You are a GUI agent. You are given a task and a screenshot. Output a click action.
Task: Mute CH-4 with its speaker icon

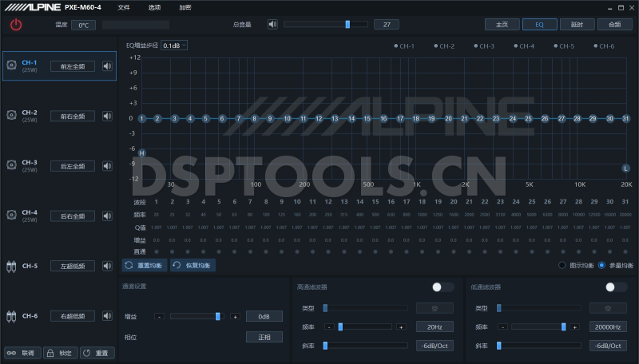click(x=107, y=216)
